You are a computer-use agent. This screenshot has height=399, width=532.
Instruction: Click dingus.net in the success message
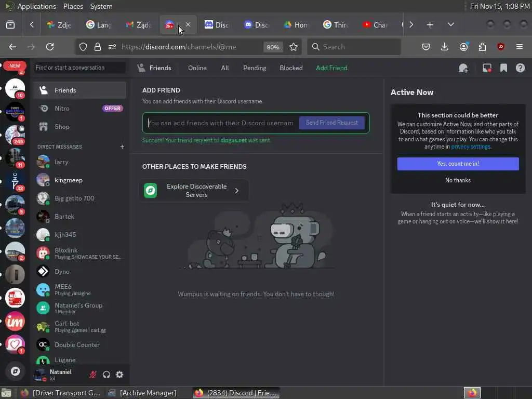point(233,140)
